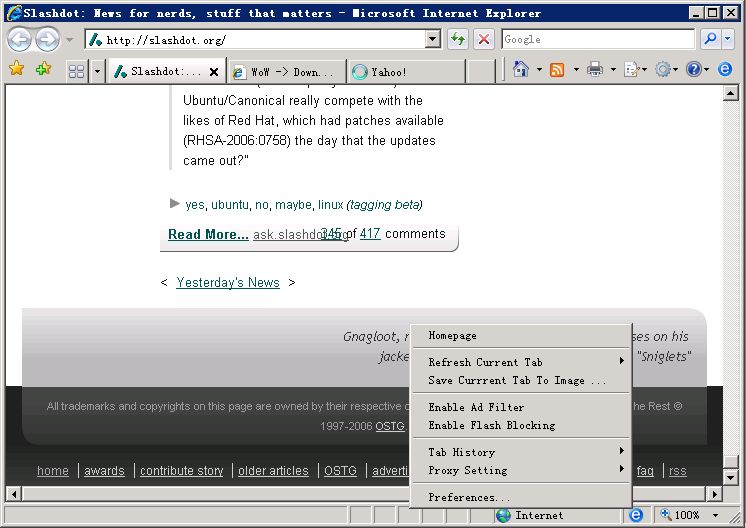Viewport: 746px width, 528px height.
Task: Click the horizontal scrollbar right arrow
Action: (715, 494)
